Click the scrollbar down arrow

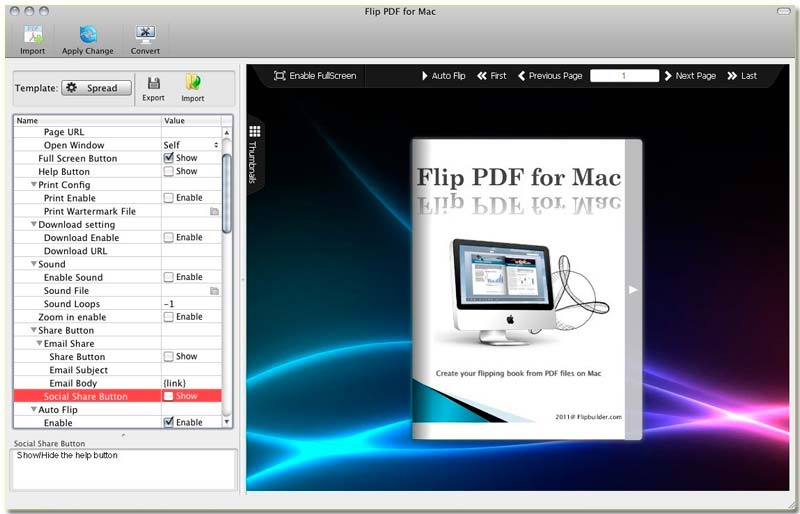point(227,422)
